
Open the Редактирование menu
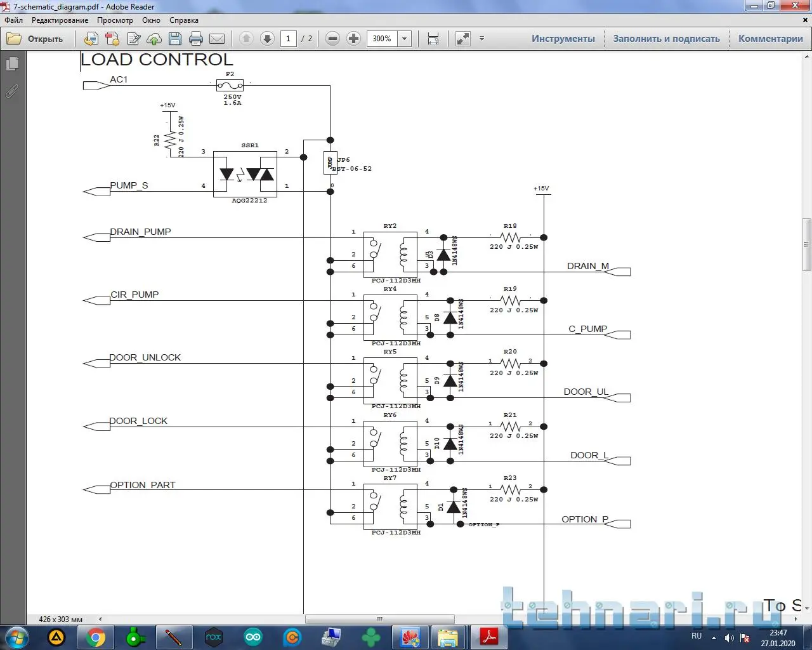tap(60, 20)
